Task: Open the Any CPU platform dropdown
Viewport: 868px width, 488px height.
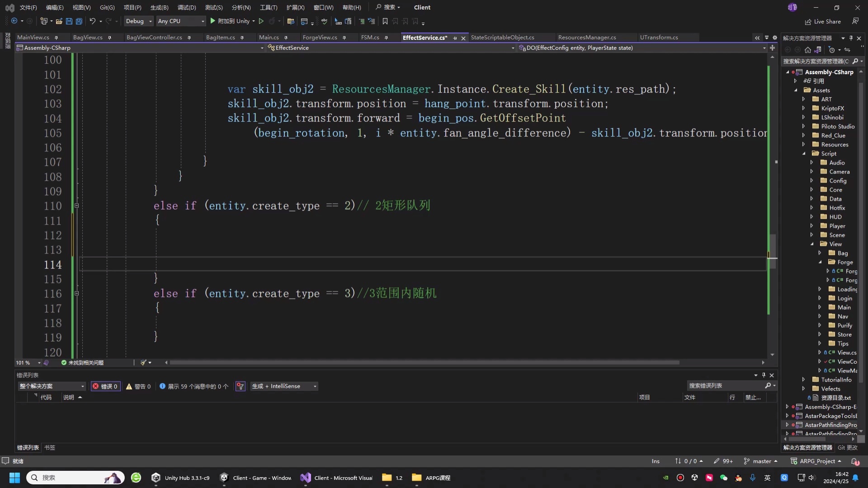Action: (180, 21)
